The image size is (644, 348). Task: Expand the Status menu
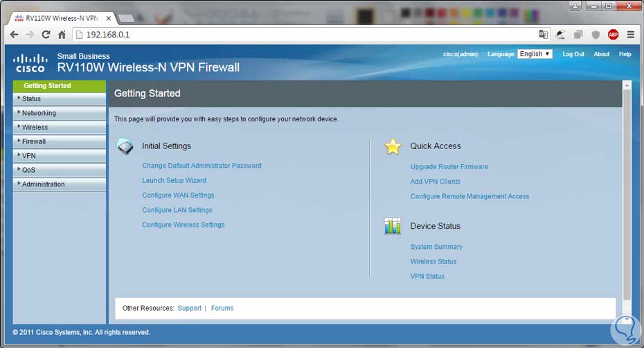pyautogui.click(x=59, y=98)
